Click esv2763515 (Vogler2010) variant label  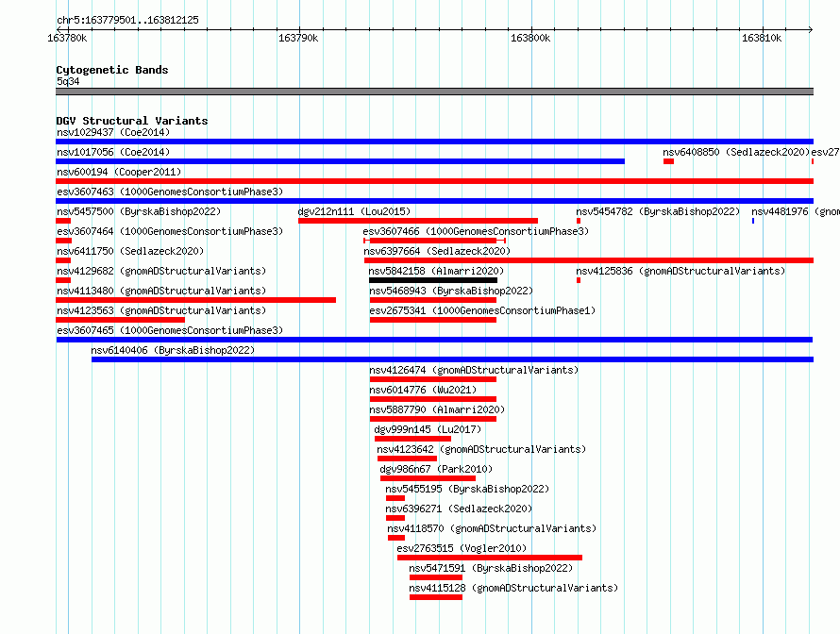462,548
